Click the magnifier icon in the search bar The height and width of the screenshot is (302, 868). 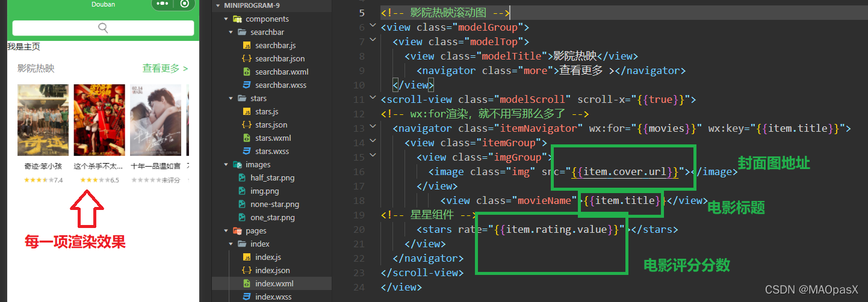(x=103, y=28)
